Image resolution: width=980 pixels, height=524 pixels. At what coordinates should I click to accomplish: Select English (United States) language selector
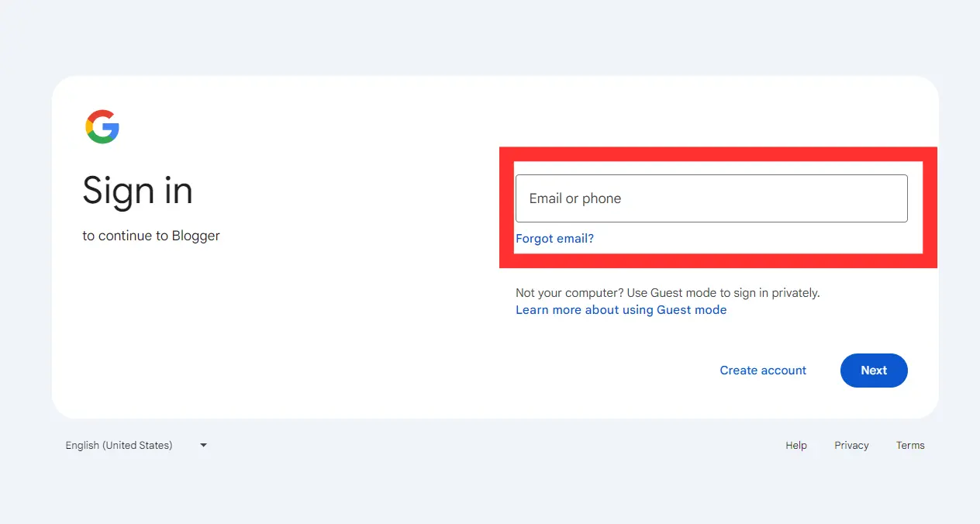click(118, 445)
